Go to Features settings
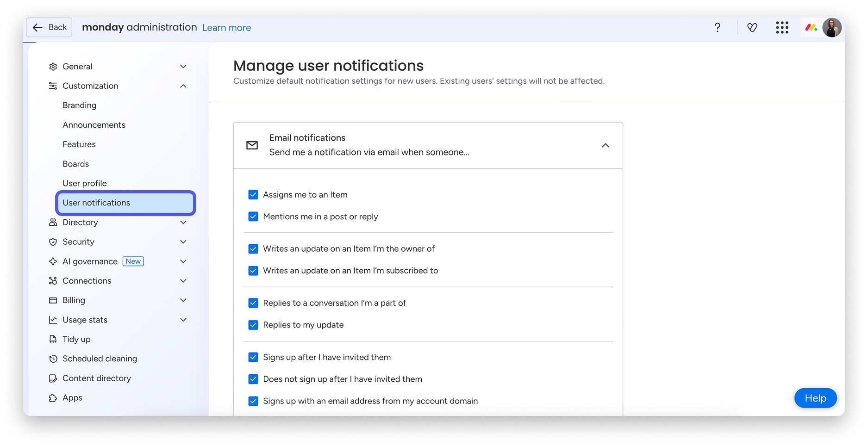868x446 pixels. (79, 144)
